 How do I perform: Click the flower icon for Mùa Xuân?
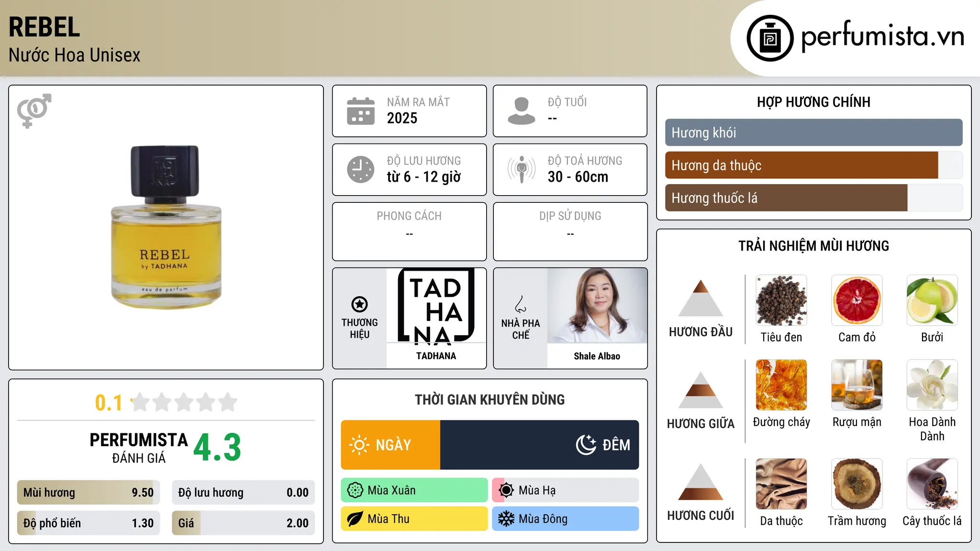coord(355,490)
